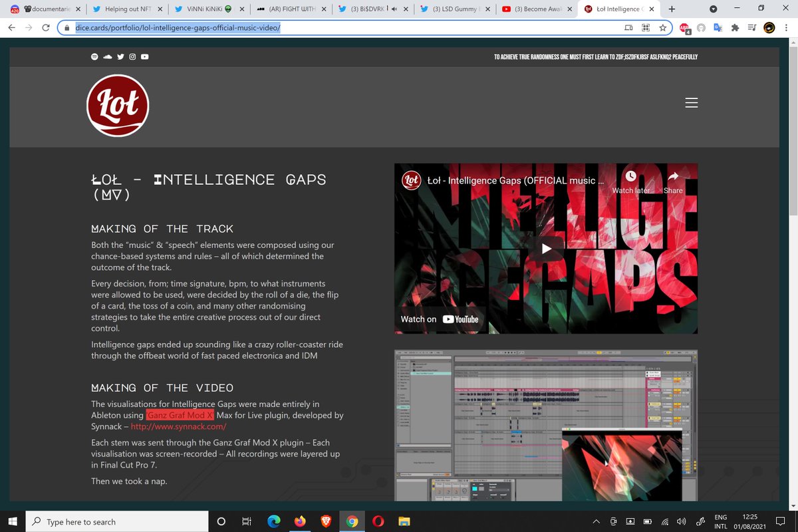This screenshot has height=532, width=798.
Task: Open Task View from taskbar
Action: (247, 521)
